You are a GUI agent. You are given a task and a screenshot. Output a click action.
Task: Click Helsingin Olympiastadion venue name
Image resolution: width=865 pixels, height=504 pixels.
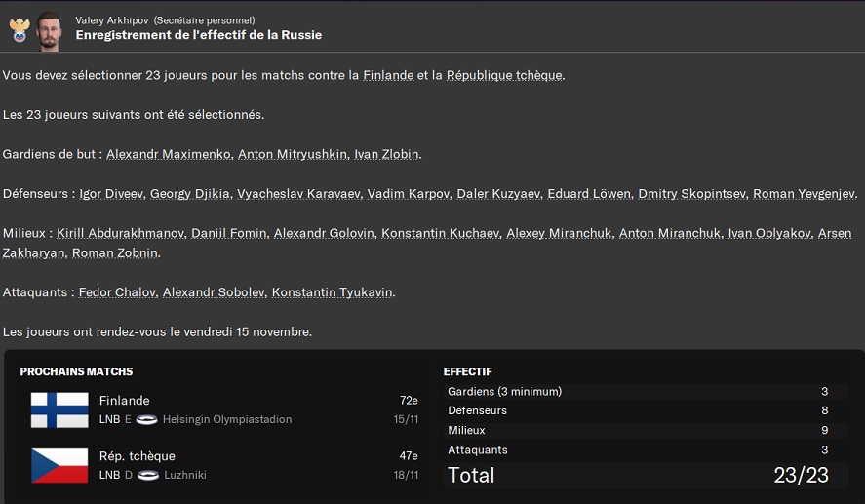click(x=226, y=420)
